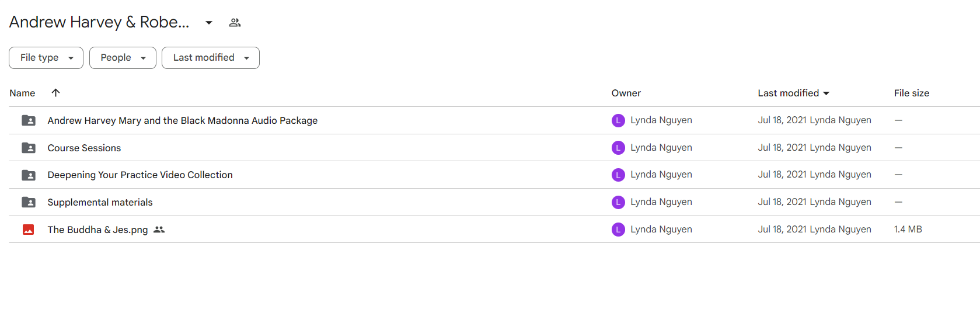Image resolution: width=980 pixels, height=330 pixels.
Task: Reverse sort order with Name arrow icon
Action: point(55,93)
